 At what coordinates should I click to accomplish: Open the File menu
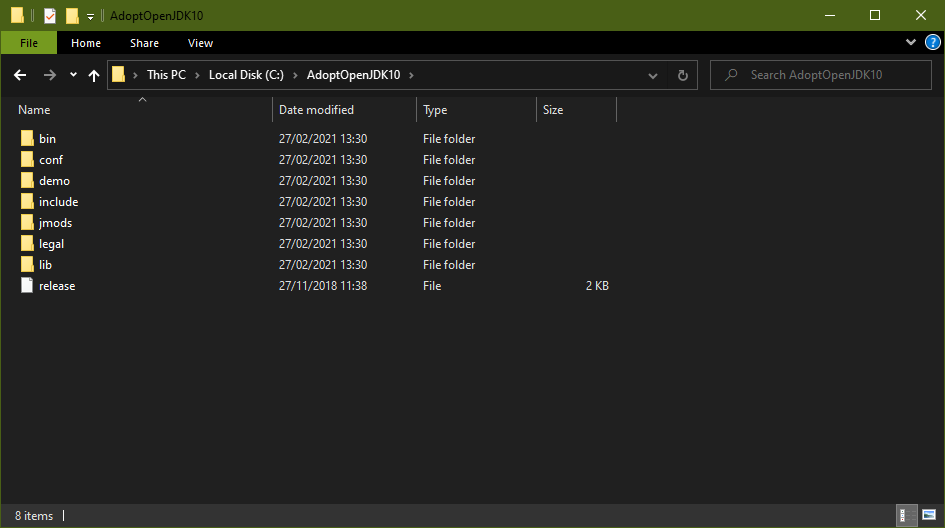point(29,43)
